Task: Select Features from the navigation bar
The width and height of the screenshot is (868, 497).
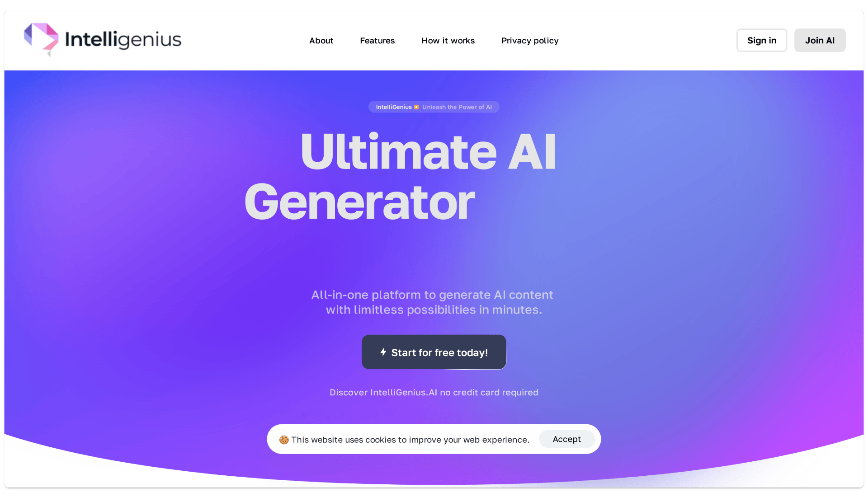Action: coord(377,40)
